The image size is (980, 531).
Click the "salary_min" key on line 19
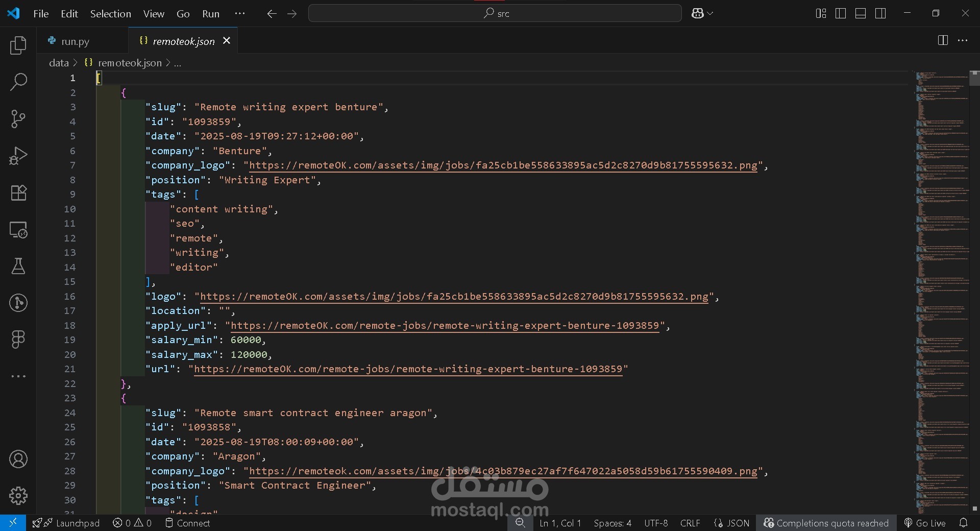coord(182,340)
